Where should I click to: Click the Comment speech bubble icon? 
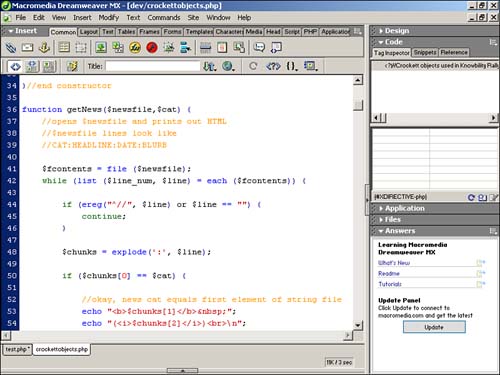coord(259,48)
